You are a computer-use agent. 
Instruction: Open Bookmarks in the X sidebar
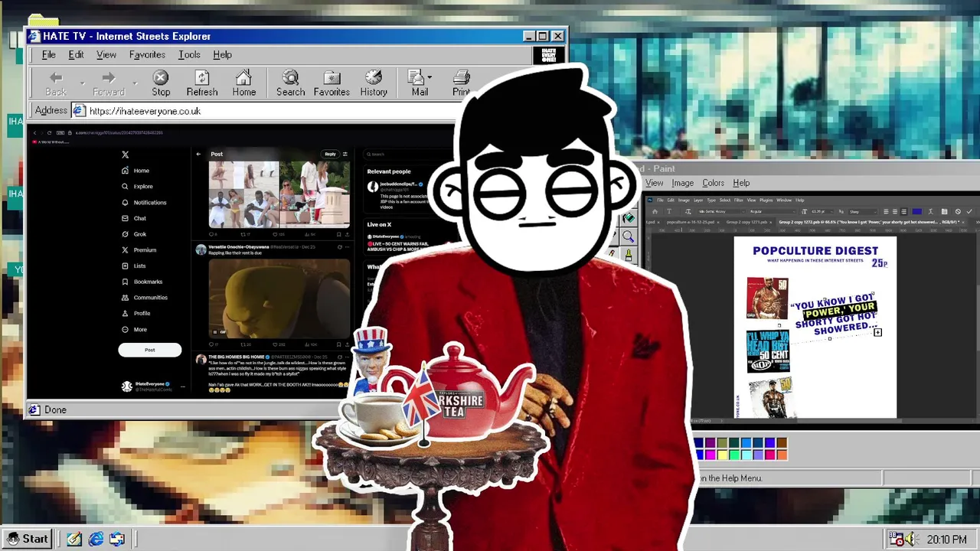pos(142,282)
